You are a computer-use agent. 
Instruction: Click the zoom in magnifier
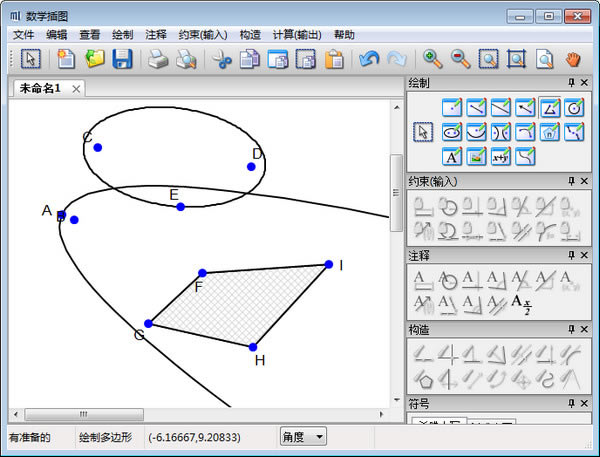pyautogui.click(x=432, y=60)
